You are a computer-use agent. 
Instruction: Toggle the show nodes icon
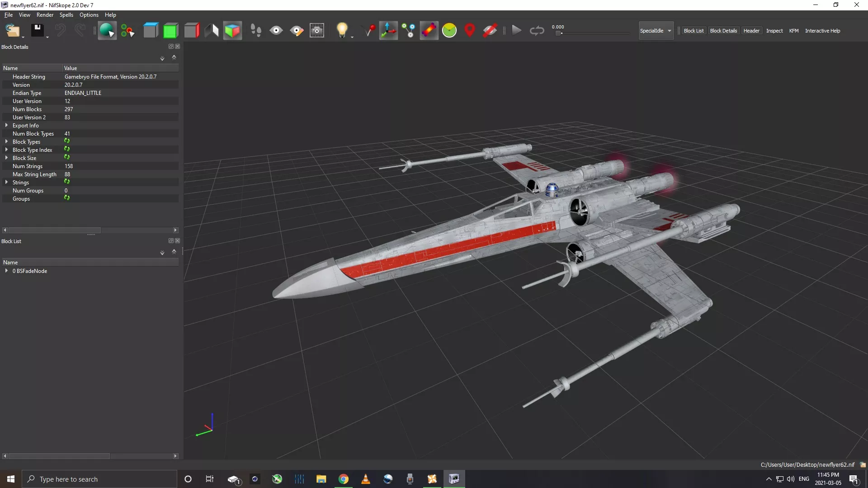(x=409, y=31)
